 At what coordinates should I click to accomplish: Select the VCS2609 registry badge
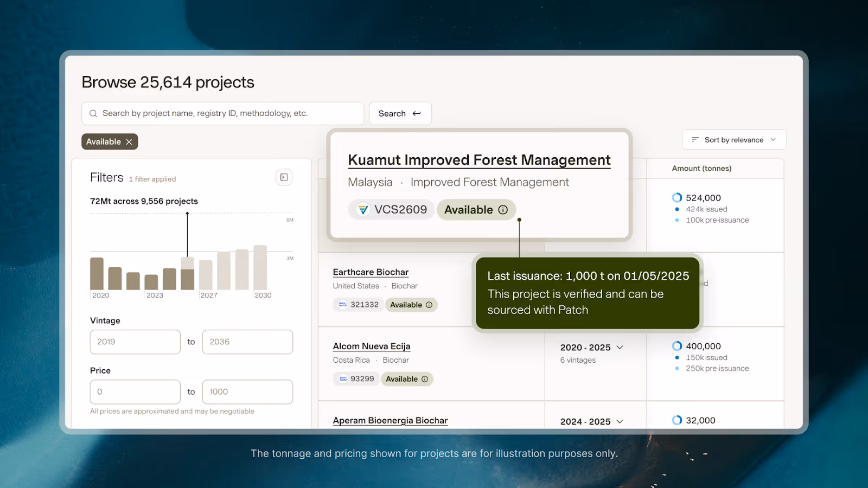[392, 210]
